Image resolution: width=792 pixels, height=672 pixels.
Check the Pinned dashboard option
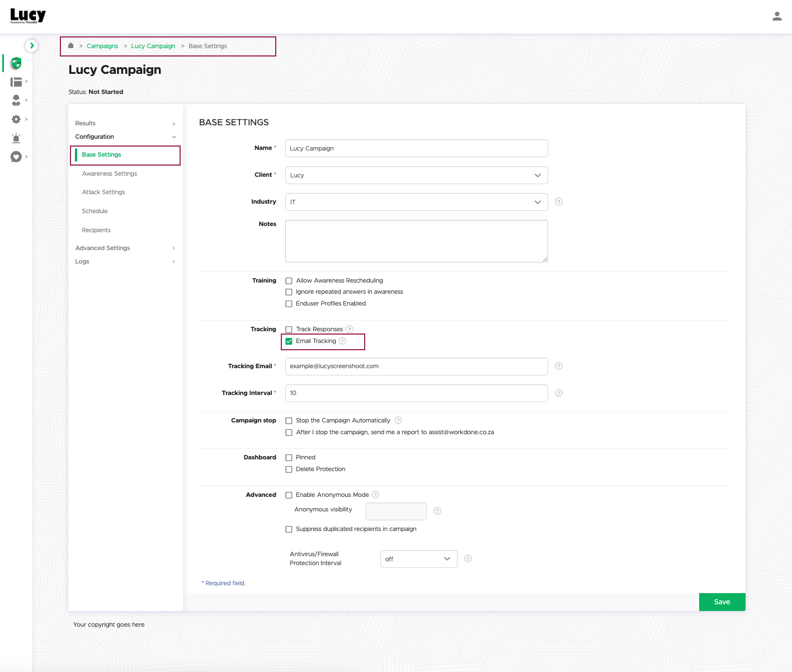point(289,458)
